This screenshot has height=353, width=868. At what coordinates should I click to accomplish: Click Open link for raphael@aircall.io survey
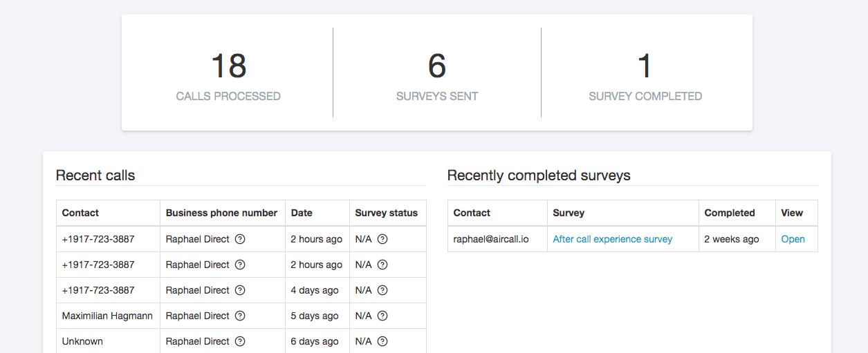(x=793, y=239)
